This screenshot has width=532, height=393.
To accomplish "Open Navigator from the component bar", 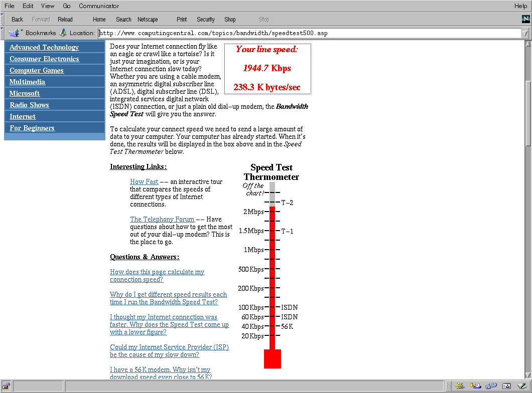I will (x=460, y=385).
